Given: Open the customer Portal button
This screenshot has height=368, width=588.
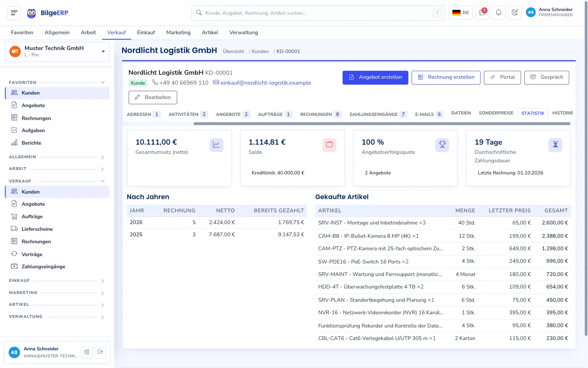Looking at the screenshot, I should click(x=502, y=78).
